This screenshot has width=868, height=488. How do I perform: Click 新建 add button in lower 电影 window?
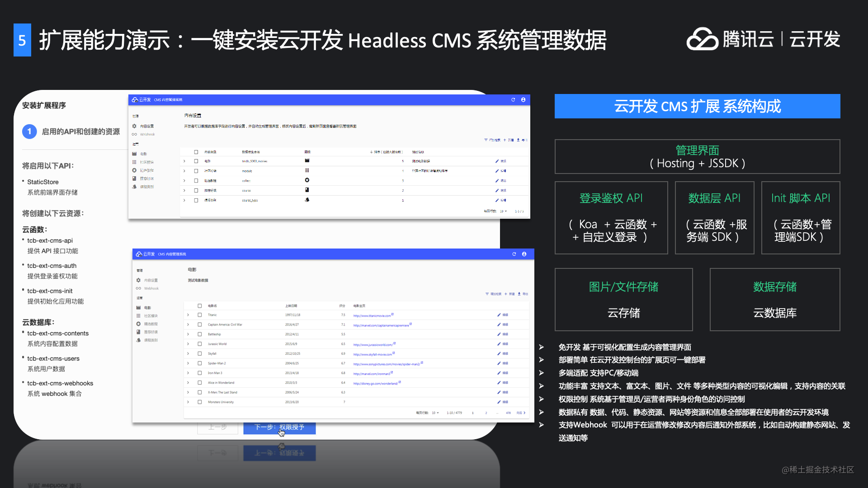[509, 294]
